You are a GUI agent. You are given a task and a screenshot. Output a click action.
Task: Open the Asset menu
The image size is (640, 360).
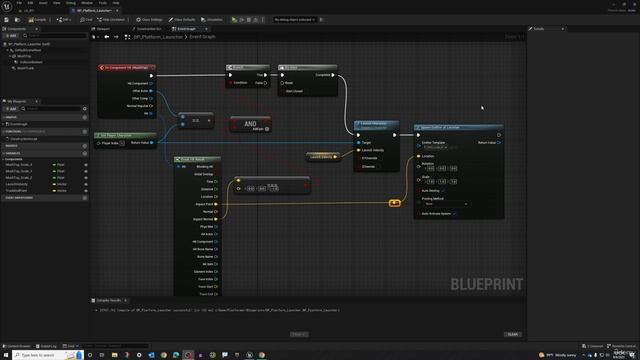click(x=43, y=3)
